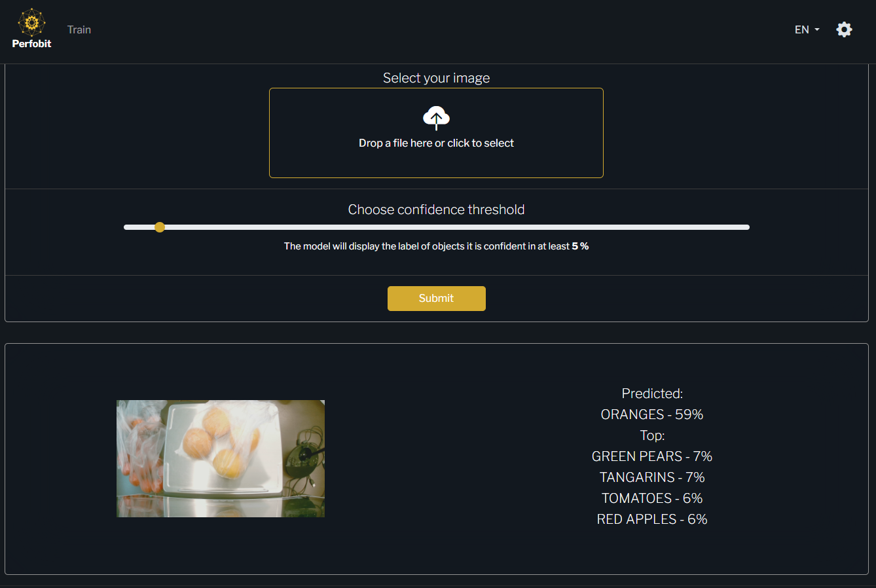Click the cloud upload icon

[436, 118]
